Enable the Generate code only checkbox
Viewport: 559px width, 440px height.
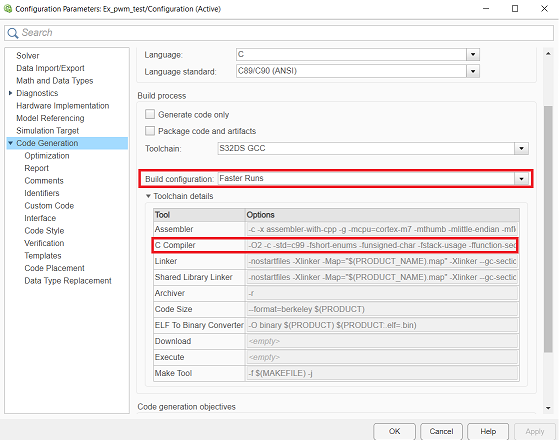tap(150, 114)
